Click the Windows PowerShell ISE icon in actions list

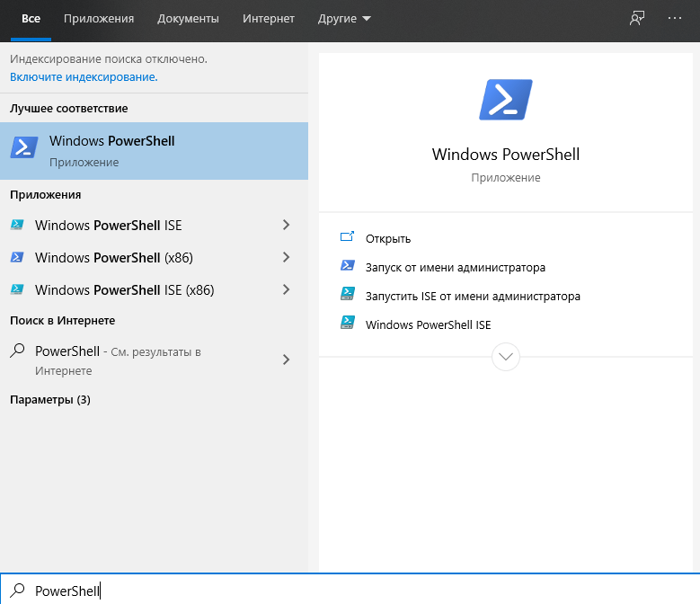click(348, 323)
